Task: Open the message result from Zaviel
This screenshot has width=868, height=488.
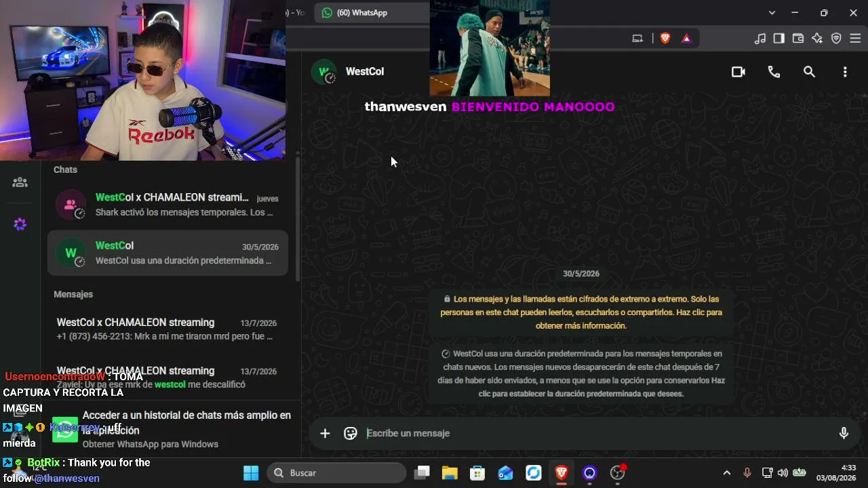Action: (x=167, y=378)
